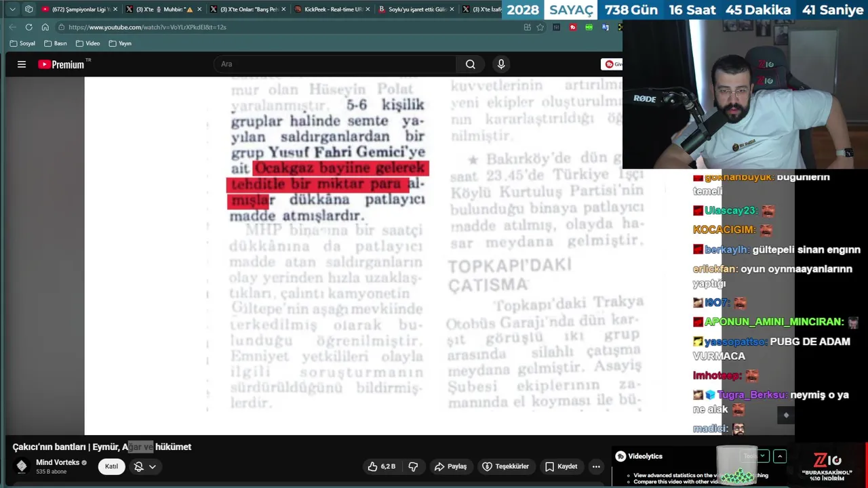
Task: Click the video title 'Çakıcı'nın bantları'
Action: (102, 447)
